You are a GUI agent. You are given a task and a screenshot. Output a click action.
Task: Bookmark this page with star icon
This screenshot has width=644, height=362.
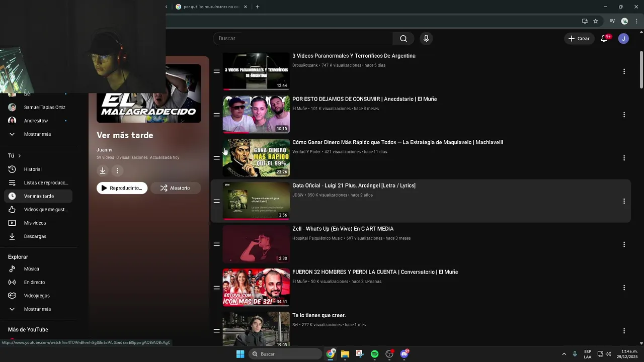tap(596, 21)
